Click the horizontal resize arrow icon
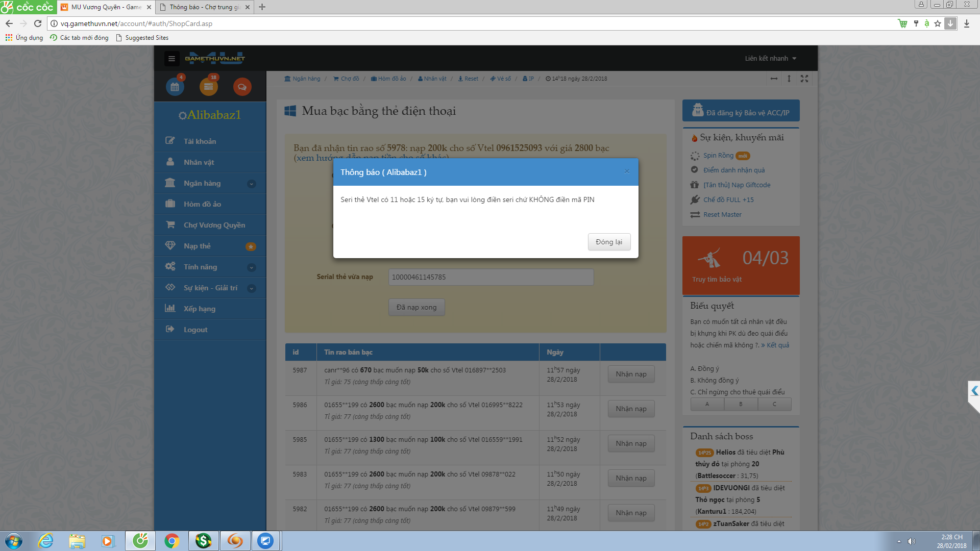 click(x=774, y=79)
